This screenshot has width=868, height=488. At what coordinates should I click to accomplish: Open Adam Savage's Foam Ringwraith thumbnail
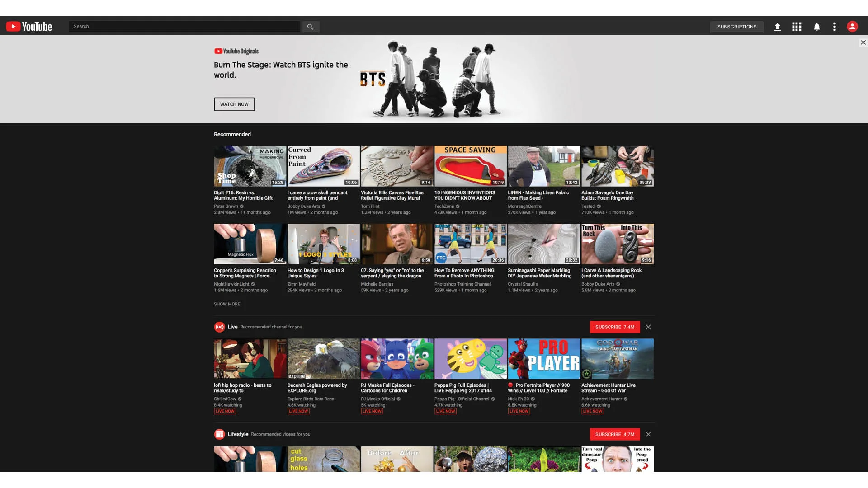[618, 166]
